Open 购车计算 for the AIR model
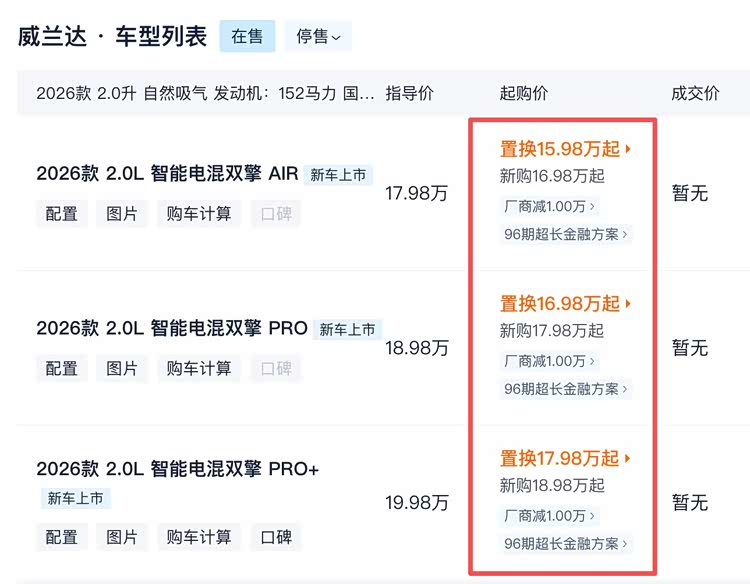Viewport: 750px width, 584px height. pos(199,213)
